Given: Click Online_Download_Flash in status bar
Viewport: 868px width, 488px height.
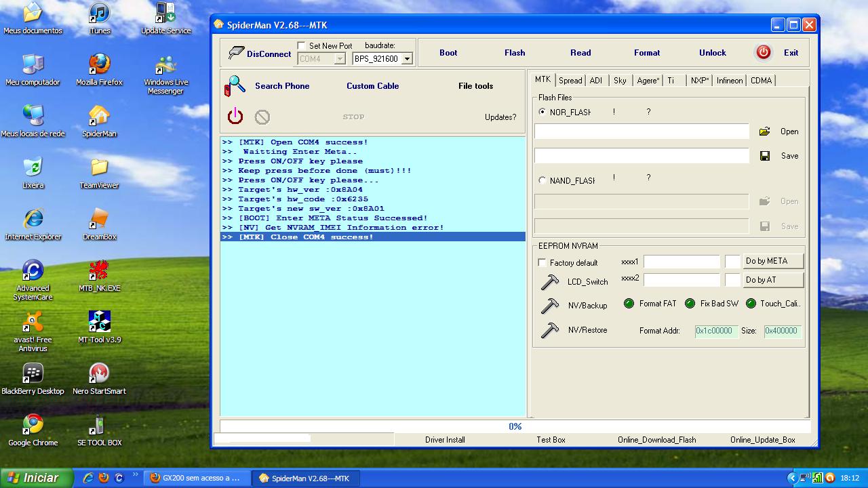Looking at the screenshot, I should 656,440.
